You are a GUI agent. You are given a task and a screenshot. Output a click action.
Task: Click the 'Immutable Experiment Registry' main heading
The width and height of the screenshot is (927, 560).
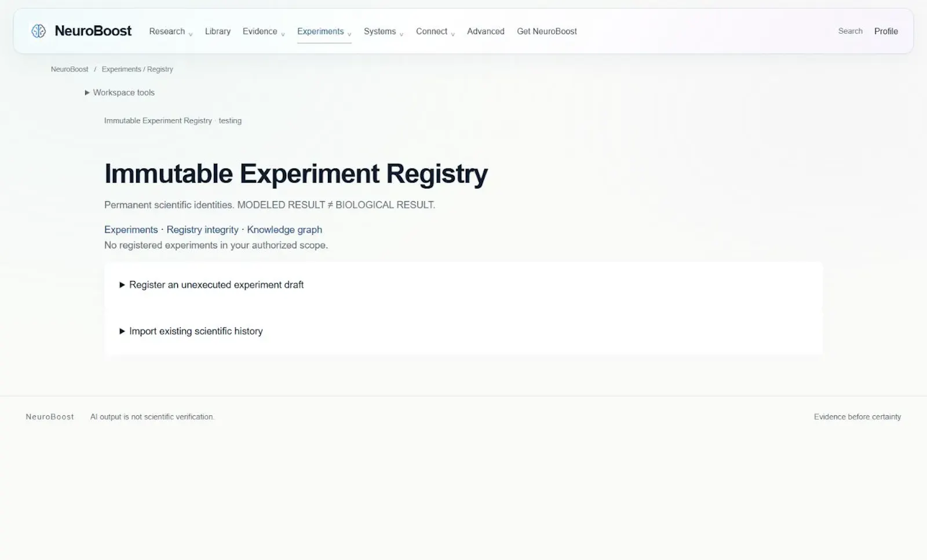point(296,174)
